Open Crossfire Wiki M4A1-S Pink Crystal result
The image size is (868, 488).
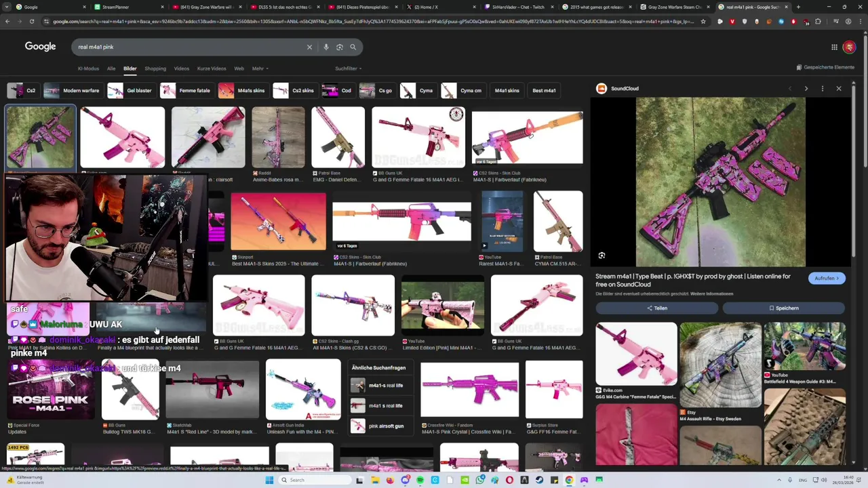(x=469, y=390)
